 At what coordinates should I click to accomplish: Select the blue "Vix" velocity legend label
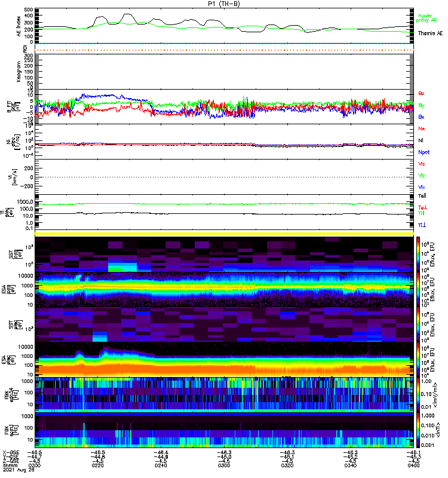tap(422, 188)
